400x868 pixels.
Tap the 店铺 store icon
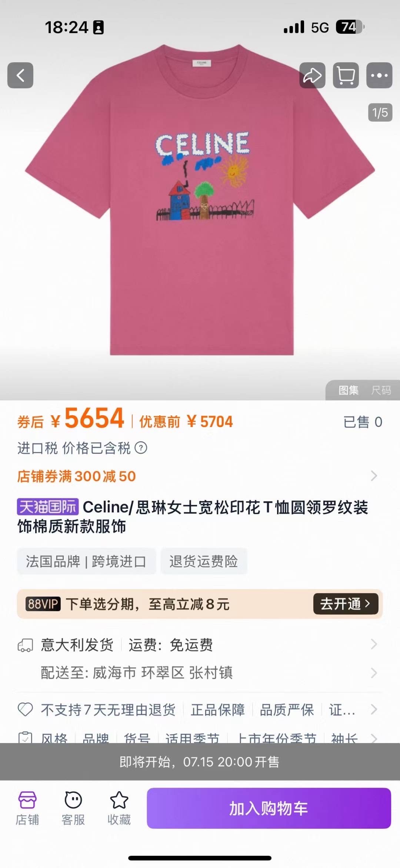click(27, 808)
